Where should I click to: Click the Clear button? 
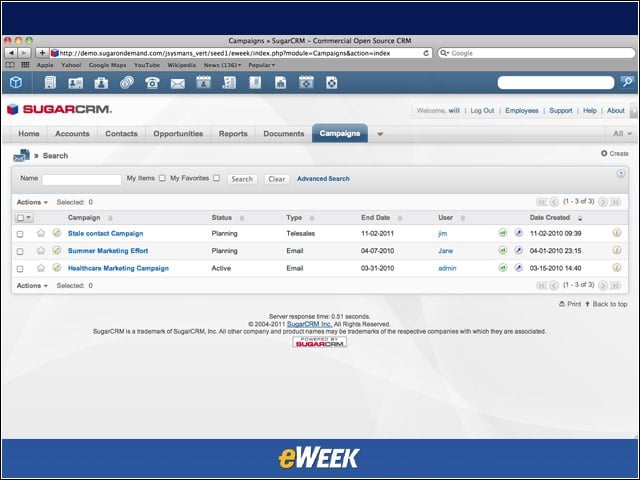coord(277,179)
